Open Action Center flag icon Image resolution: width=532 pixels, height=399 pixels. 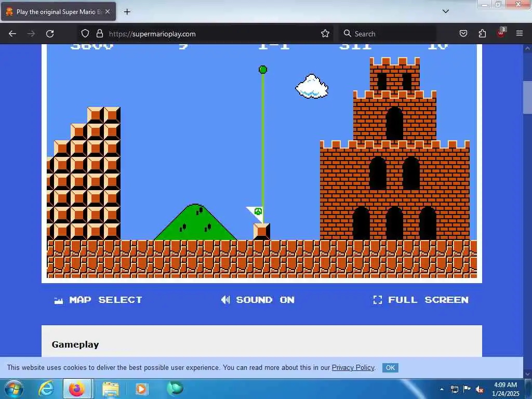click(x=467, y=389)
